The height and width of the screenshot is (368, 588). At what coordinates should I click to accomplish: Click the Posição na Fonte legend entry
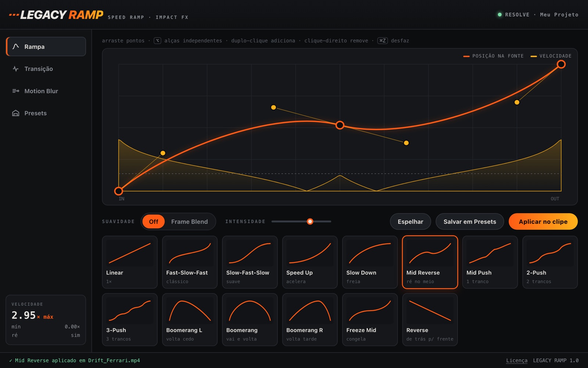point(494,56)
